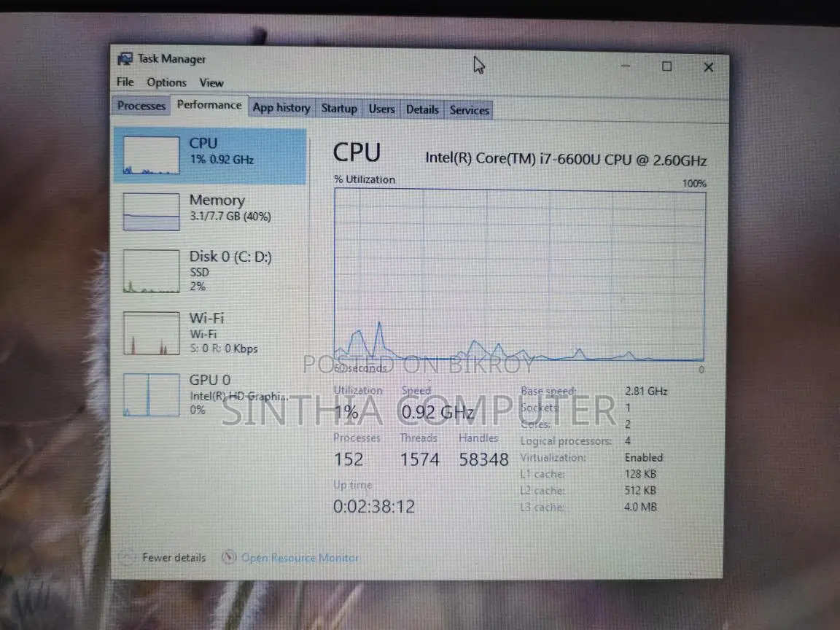Switch to the Processes tab
840x630 pixels.
(141, 106)
